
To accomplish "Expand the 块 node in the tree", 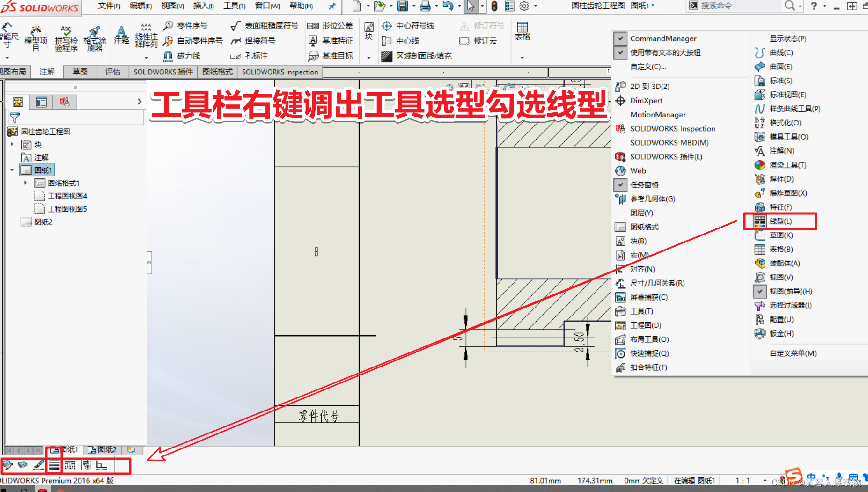I will [12, 144].
